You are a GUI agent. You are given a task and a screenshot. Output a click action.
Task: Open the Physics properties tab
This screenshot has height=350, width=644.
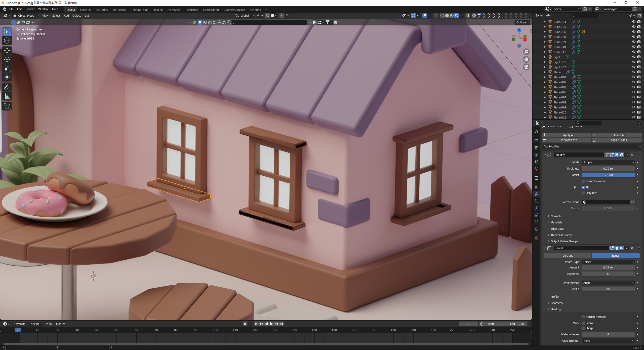[536, 208]
